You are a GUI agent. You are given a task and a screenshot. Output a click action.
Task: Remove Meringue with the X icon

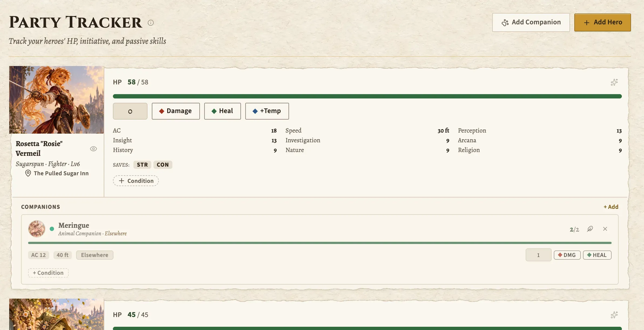pyautogui.click(x=605, y=229)
